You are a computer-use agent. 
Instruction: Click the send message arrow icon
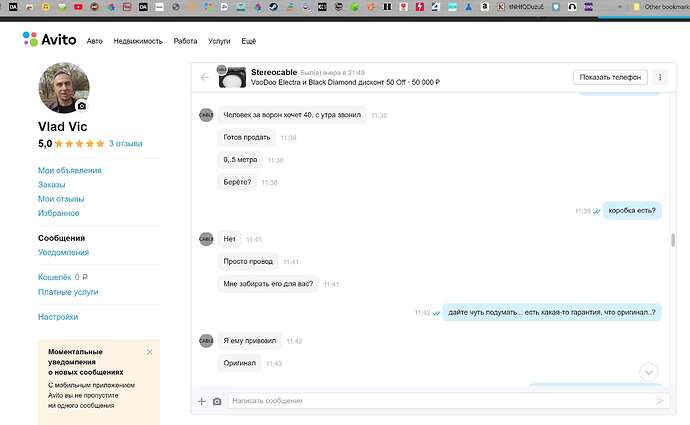[659, 401]
